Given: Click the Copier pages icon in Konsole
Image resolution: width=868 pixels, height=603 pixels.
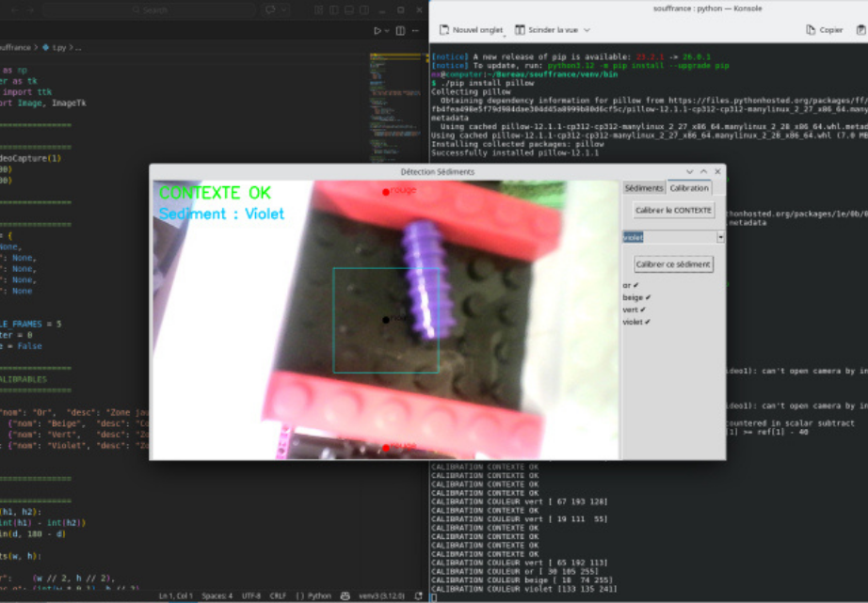Looking at the screenshot, I should (811, 30).
